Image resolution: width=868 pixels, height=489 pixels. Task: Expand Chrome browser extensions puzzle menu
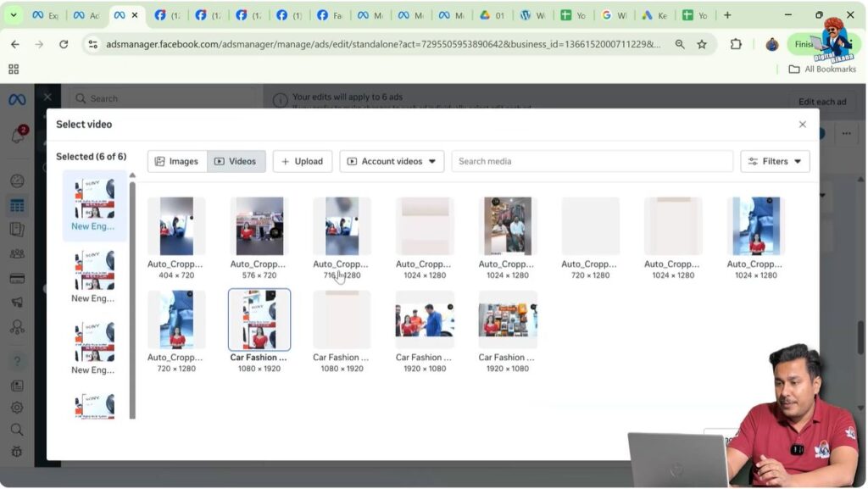735,43
